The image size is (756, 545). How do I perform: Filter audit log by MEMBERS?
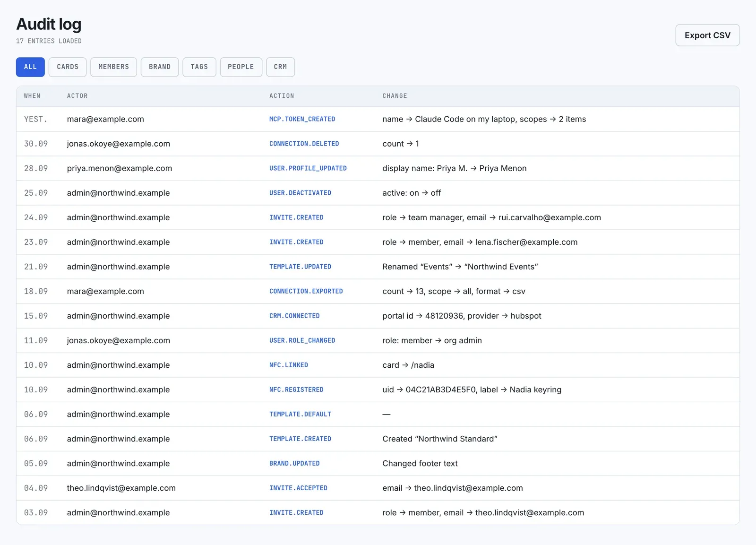tap(113, 67)
